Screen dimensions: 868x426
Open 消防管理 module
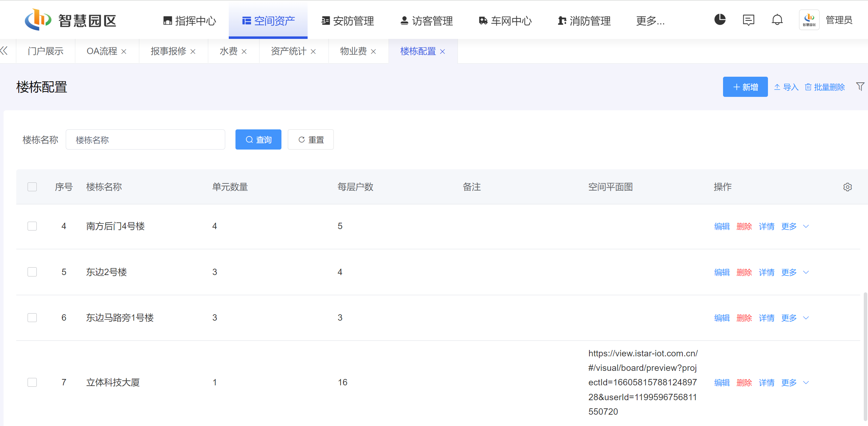click(x=584, y=21)
